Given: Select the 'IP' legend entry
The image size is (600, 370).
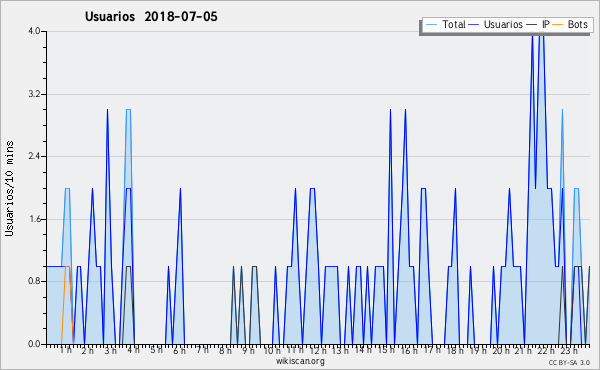Looking at the screenshot, I should click(x=538, y=24).
